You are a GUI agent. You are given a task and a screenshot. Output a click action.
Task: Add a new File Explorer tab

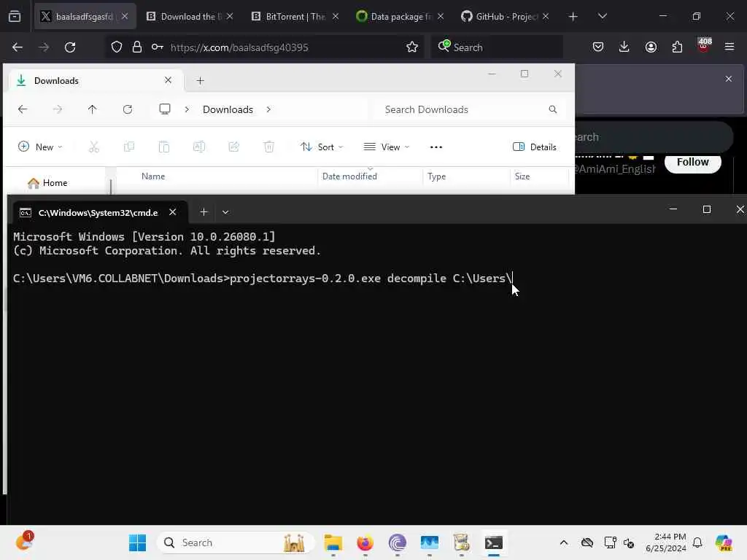click(200, 80)
